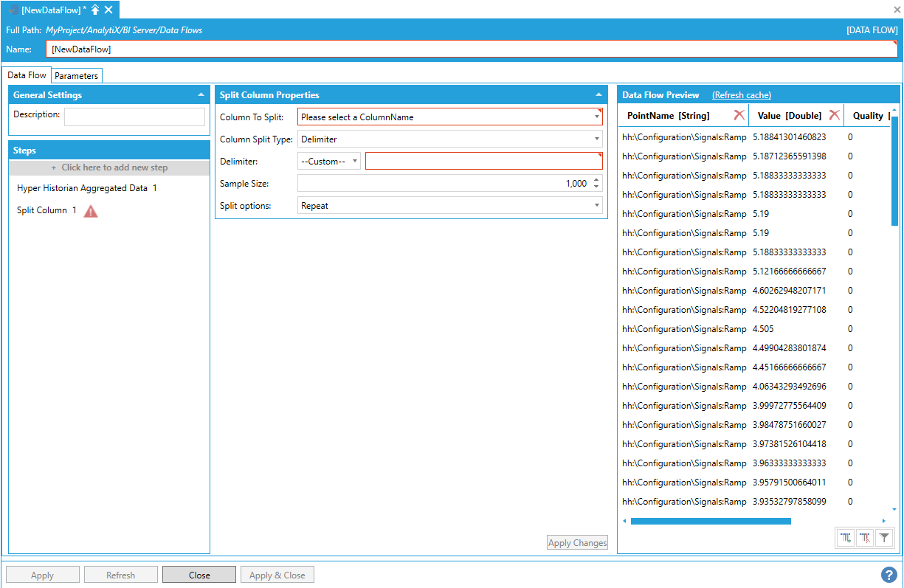Collapse the Split Column Properties panel
This screenshot has width=904, height=588.
coord(598,95)
